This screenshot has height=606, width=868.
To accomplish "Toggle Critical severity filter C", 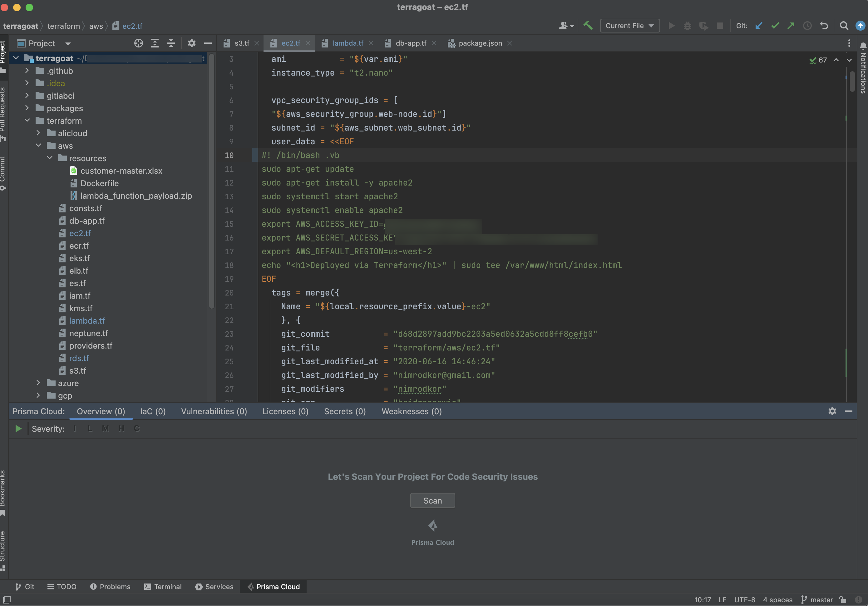I will (x=137, y=429).
